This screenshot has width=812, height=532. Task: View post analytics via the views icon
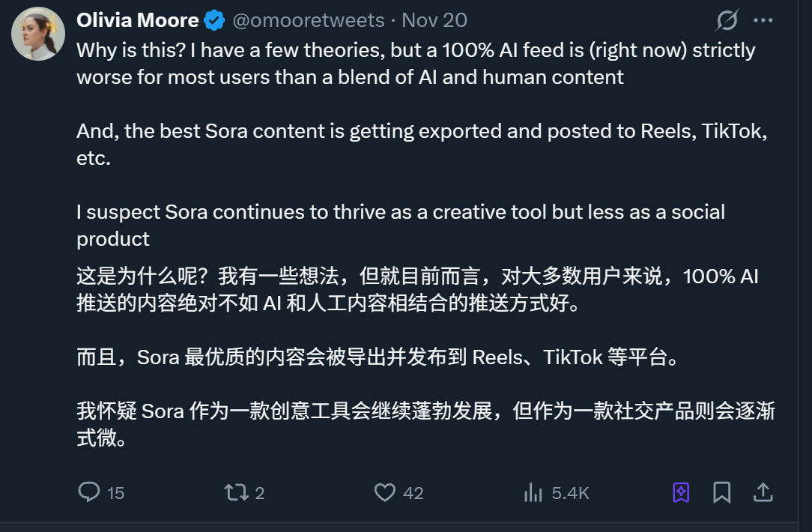(533, 492)
